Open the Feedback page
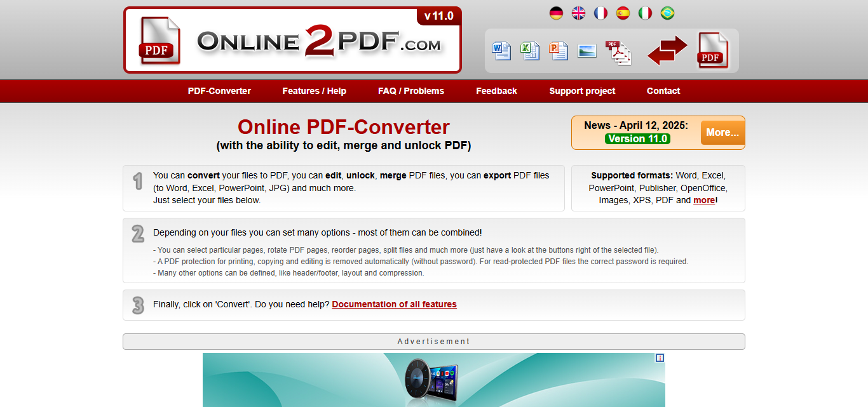 (x=496, y=91)
